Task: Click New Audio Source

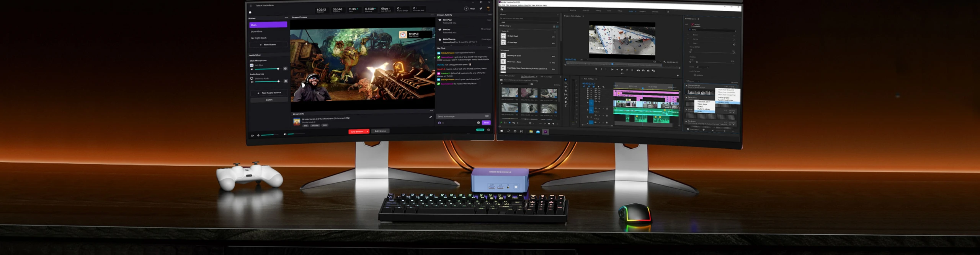Action: pos(269,93)
